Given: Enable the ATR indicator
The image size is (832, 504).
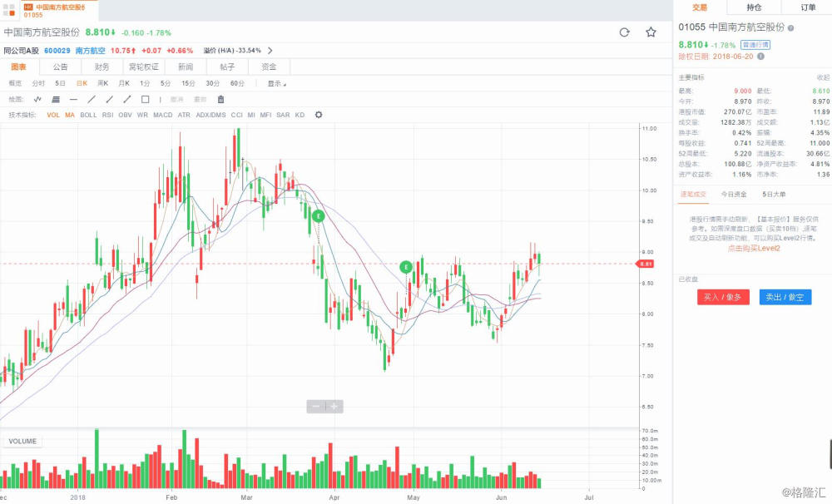Looking at the screenshot, I should click(x=184, y=115).
